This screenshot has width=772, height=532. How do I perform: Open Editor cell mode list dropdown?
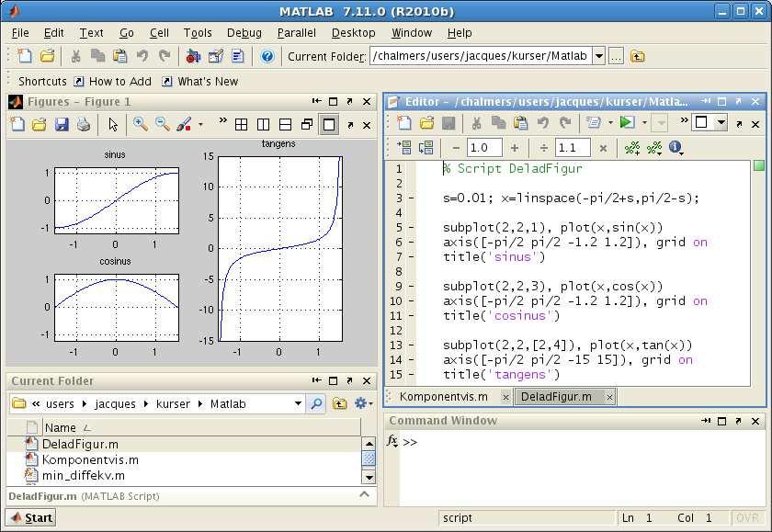(x=660, y=123)
